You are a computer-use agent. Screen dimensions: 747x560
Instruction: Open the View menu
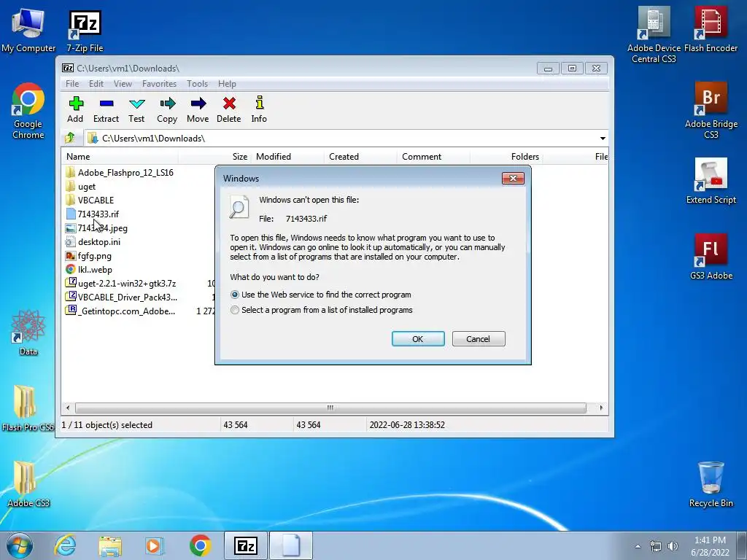123,84
